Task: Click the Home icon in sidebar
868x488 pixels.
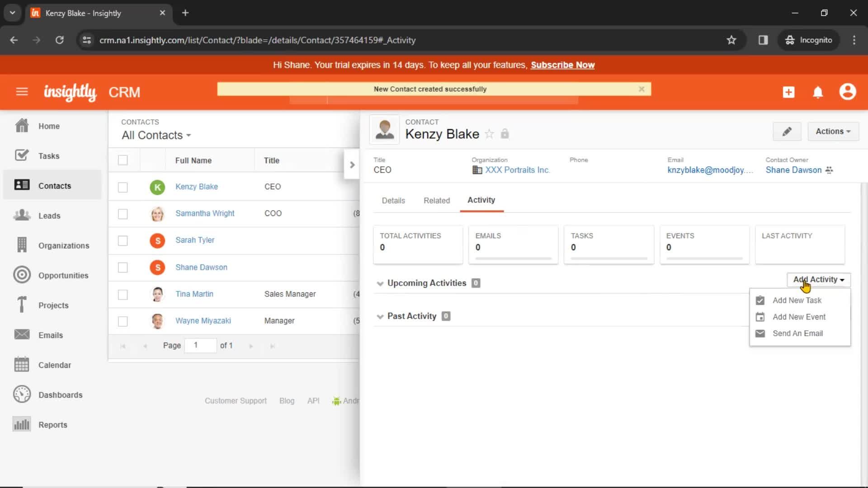Action: (x=22, y=126)
